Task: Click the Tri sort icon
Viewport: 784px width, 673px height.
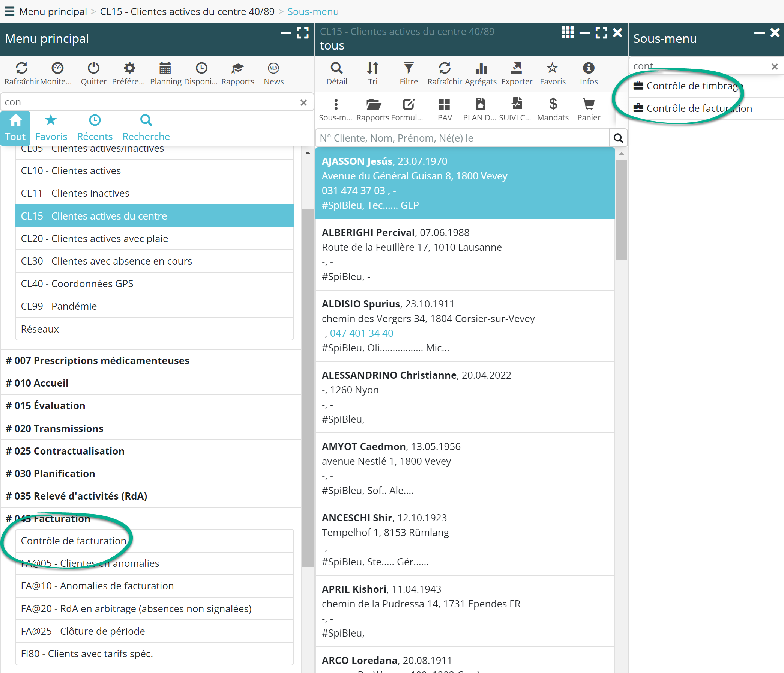Action: 372,68
